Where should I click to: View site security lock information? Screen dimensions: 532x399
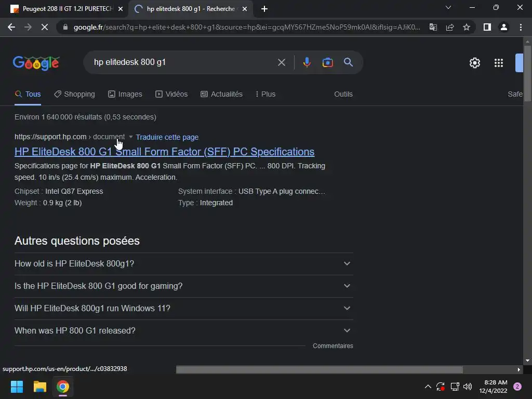click(65, 27)
